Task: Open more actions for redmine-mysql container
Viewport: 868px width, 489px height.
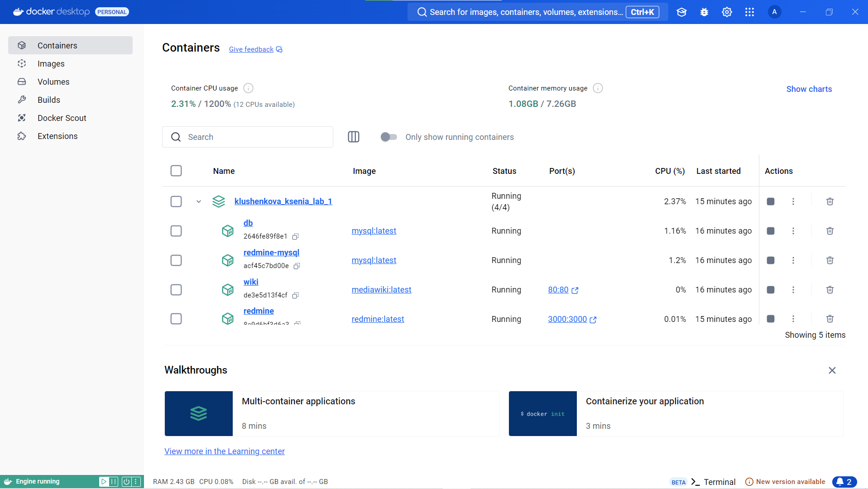Action: click(x=793, y=260)
